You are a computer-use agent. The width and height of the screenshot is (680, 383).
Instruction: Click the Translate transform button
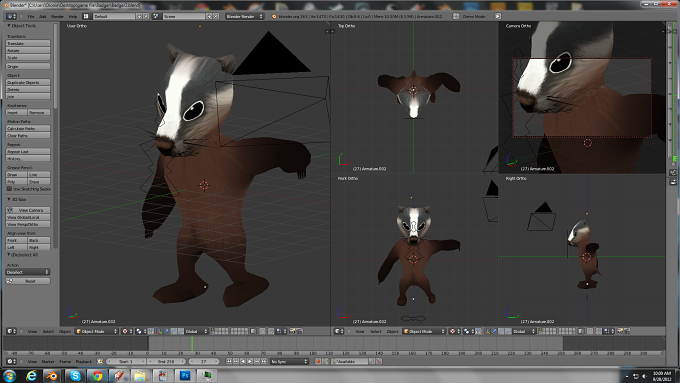tap(28, 43)
